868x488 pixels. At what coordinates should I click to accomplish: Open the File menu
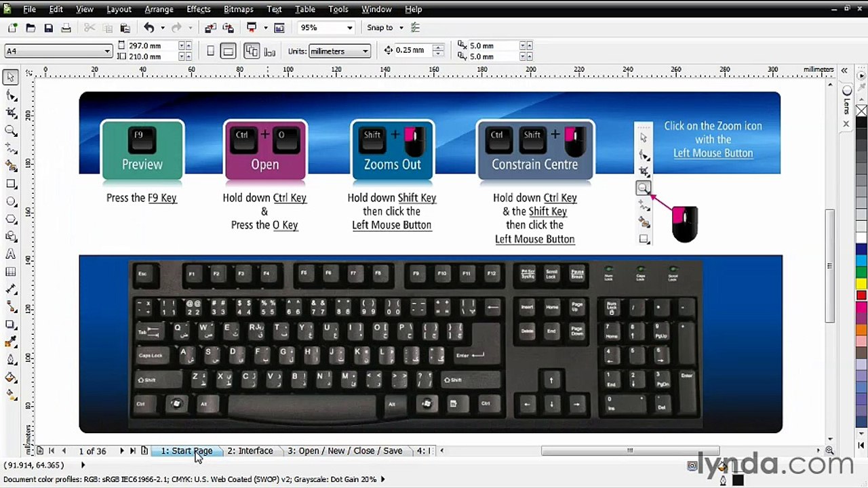30,9
